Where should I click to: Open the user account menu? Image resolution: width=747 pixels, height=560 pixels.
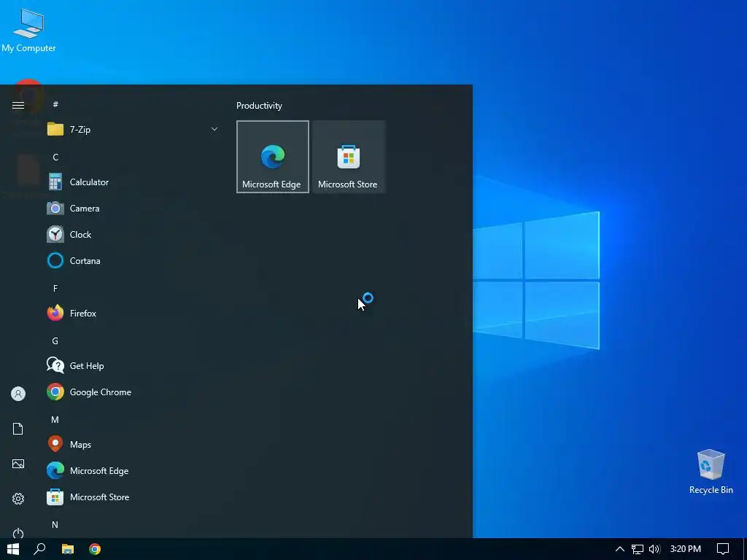[x=18, y=394]
